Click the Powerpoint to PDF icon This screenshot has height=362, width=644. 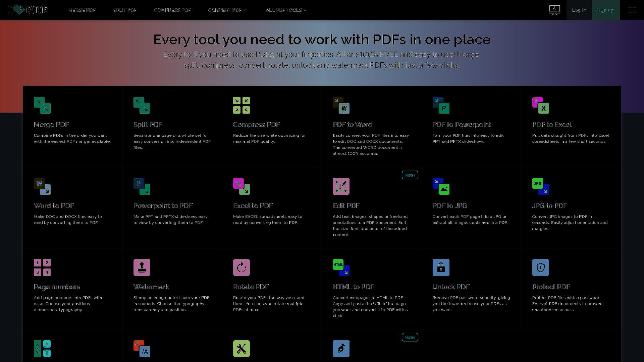(x=142, y=186)
